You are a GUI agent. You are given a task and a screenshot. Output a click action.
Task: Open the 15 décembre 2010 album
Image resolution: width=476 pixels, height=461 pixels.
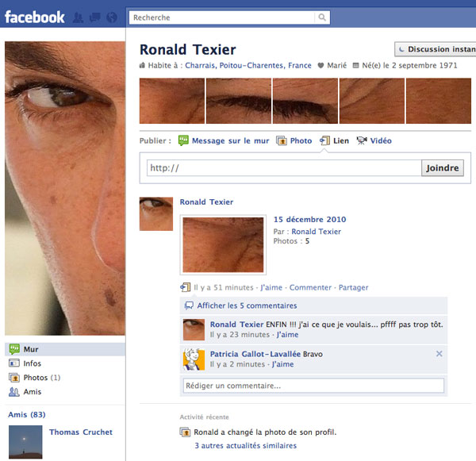tap(309, 219)
